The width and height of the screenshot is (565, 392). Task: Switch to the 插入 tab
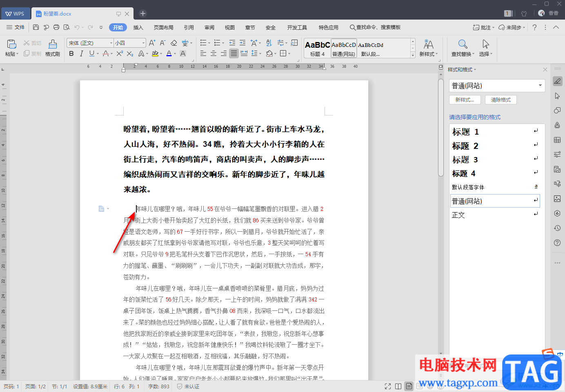point(138,27)
